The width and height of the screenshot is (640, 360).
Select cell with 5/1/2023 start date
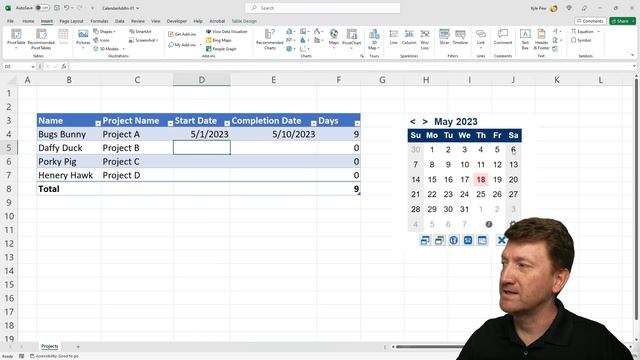202,134
